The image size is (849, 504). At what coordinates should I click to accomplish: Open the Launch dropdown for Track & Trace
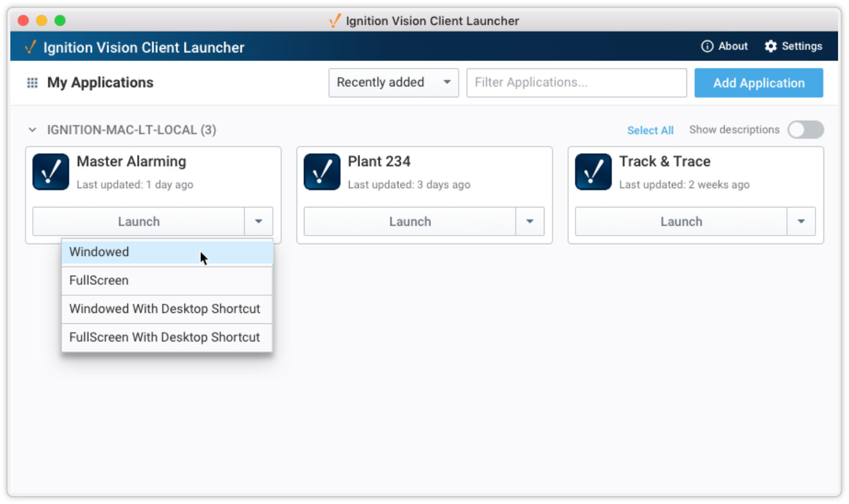[x=801, y=222]
